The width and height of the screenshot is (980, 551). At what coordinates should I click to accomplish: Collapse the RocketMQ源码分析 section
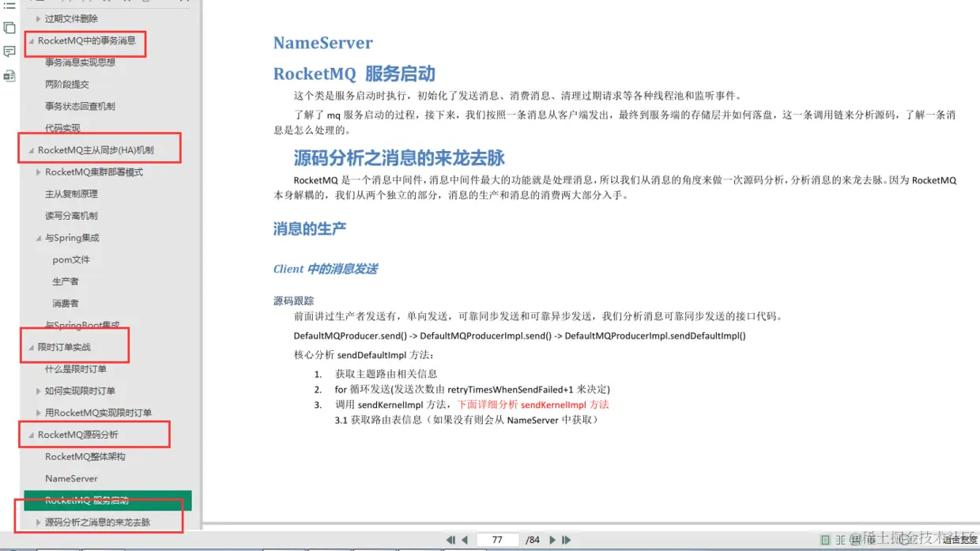31,435
